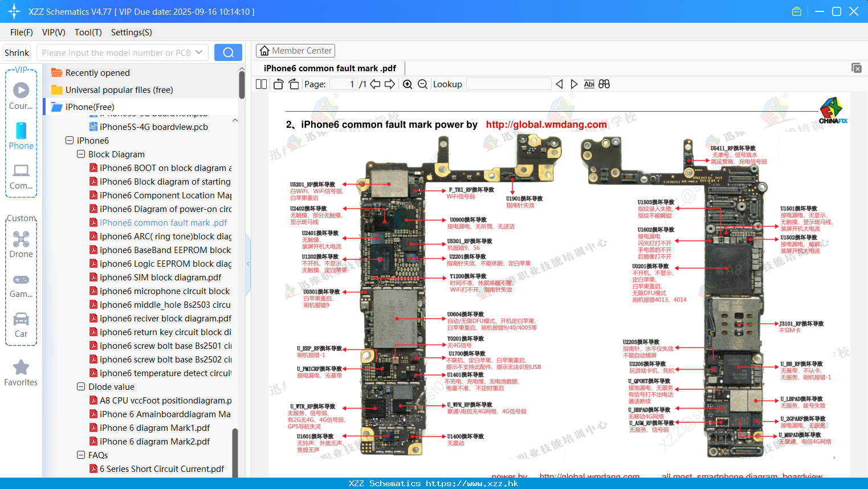
Task: Go to the next page arrow
Action: [390, 84]
